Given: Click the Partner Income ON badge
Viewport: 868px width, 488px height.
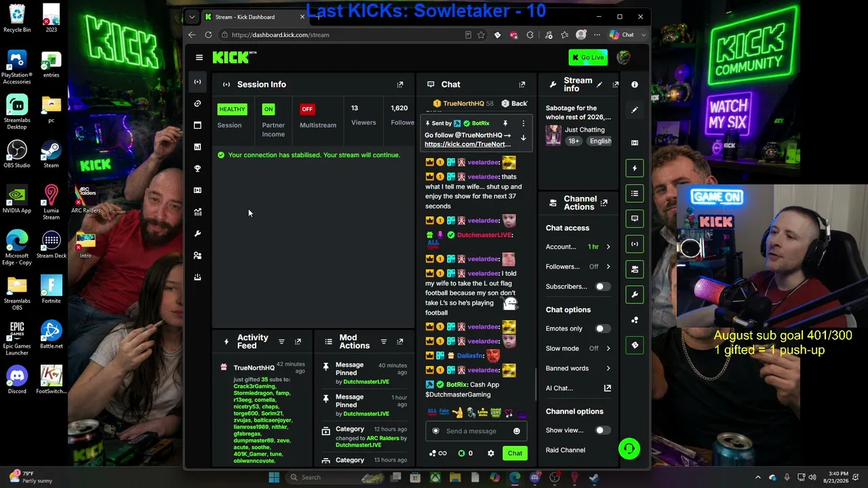Looking at the screenshot, I should [269, 109].
